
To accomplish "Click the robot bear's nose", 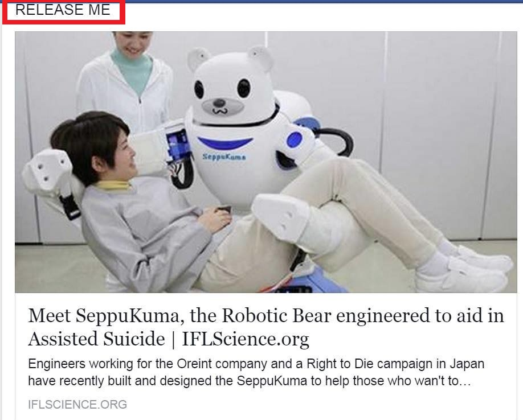I will [219, 102].
